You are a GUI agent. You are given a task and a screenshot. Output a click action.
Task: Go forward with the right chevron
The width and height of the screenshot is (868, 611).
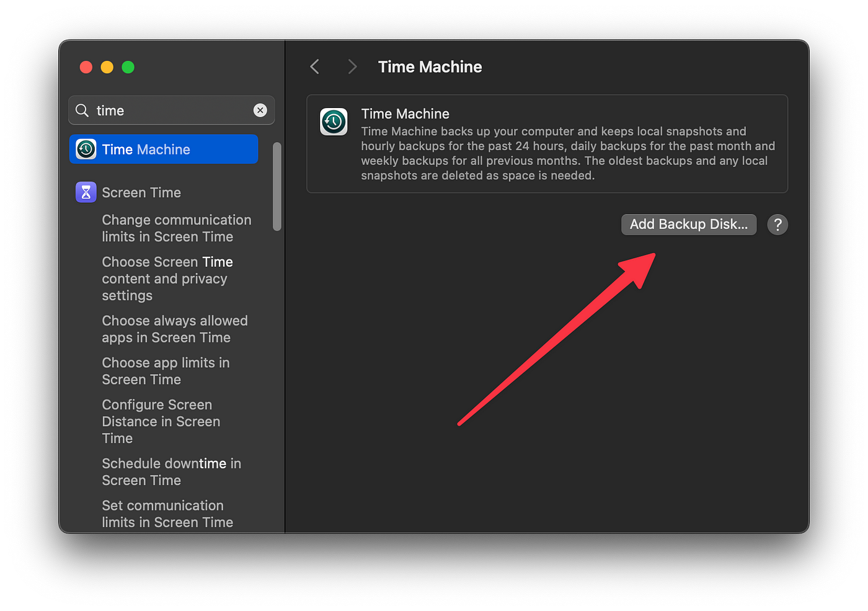click(352, 67)
